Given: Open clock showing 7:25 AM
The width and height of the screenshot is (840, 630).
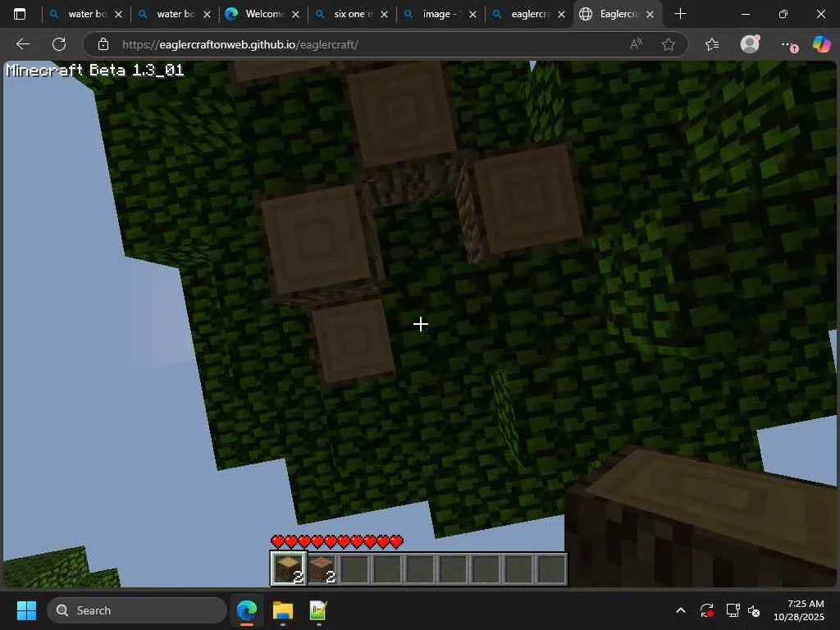Looking at the screenshot, I should (x=799, y=610).
